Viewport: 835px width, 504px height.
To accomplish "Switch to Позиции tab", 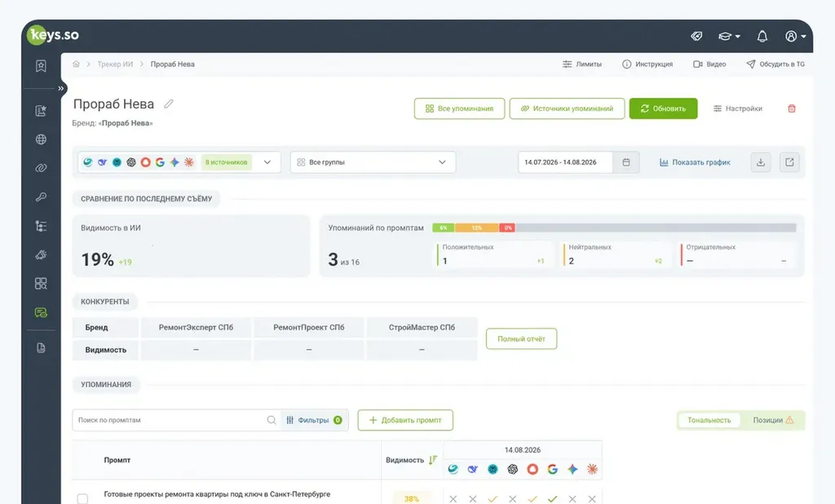I will (x=773, y=420).
